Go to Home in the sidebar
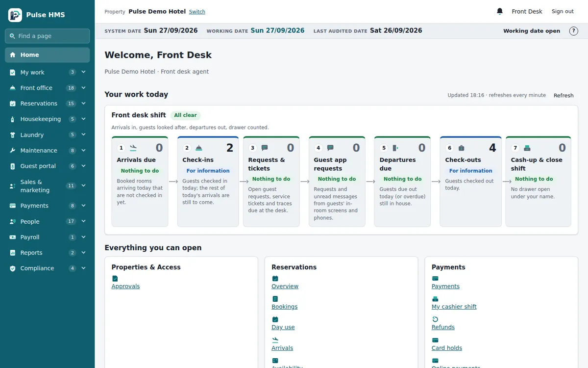588x368 pixels. tap(47, 55)
